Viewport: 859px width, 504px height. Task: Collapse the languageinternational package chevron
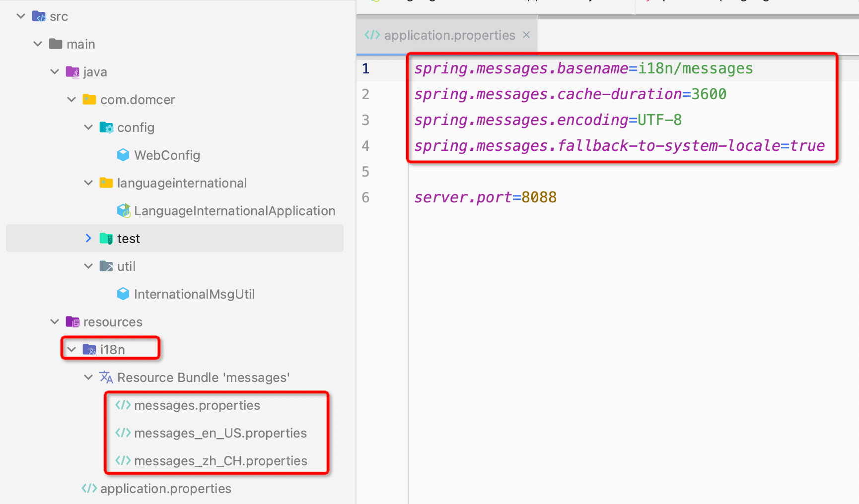(x=88, y=183)
